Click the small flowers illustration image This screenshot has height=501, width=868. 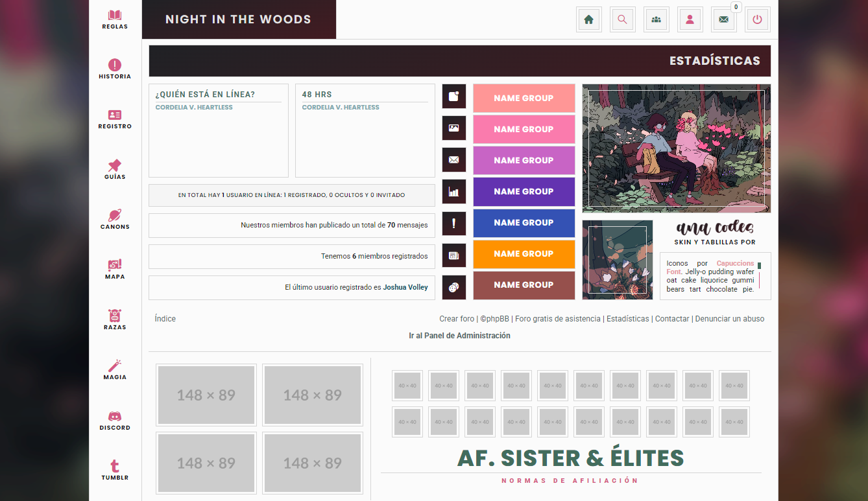click(x=618, y=260)
